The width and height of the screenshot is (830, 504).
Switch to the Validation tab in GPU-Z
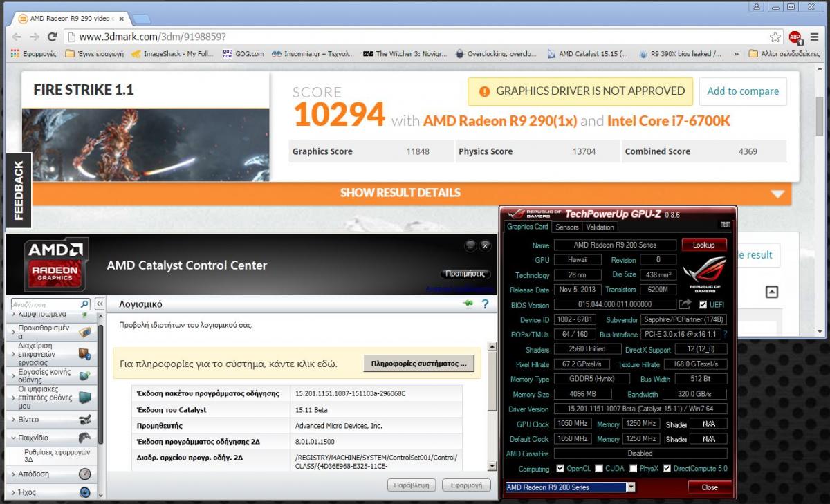pos(600,227)
